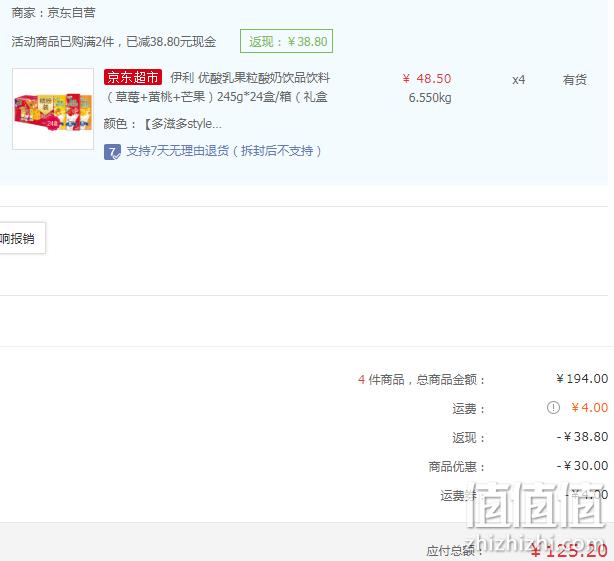Open the 伊利 优酸乳果粒酸奶饮品 product title link
Viewport: 614px width, 561px height.
tap(217, 87)
